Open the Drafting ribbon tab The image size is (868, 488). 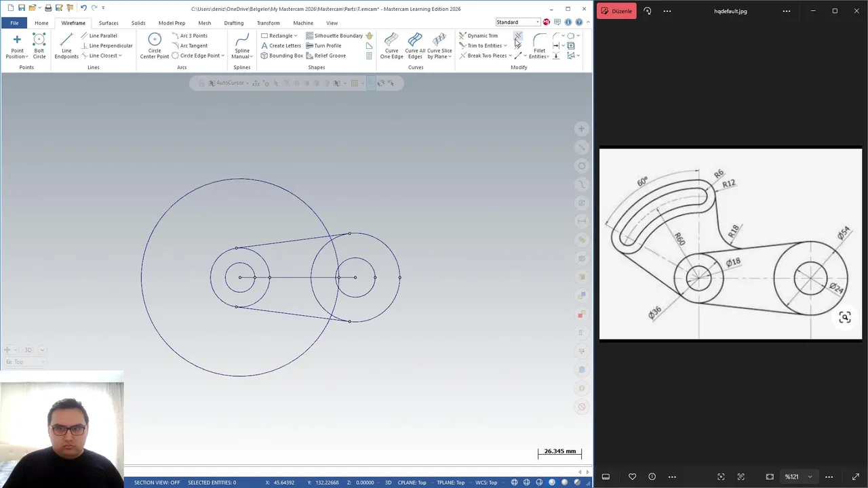(x=233, y=22)
